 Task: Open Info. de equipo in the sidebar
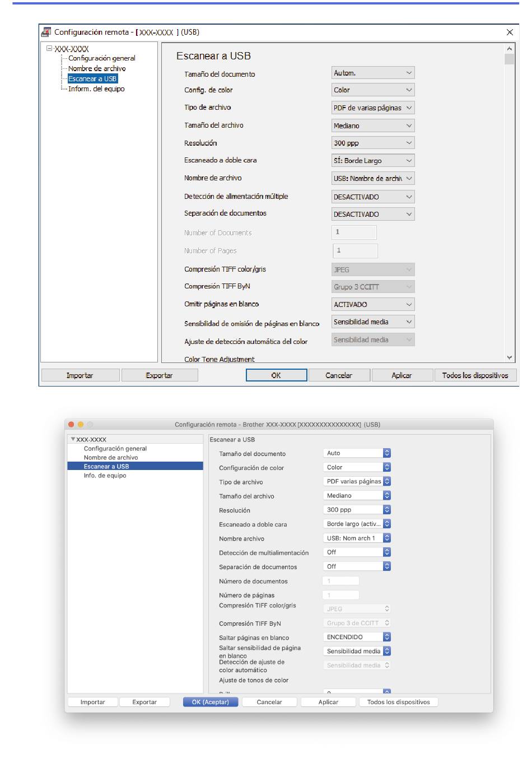105,476
